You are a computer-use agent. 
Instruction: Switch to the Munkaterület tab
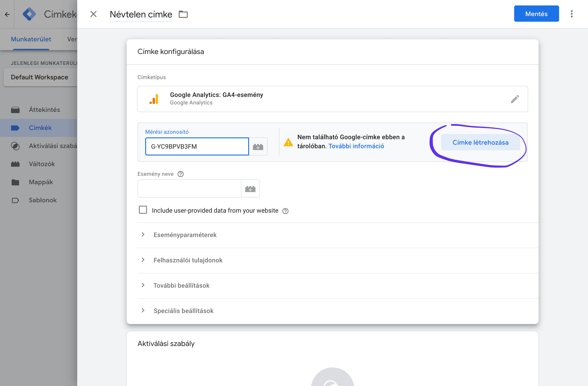click(x=31, y=39)
